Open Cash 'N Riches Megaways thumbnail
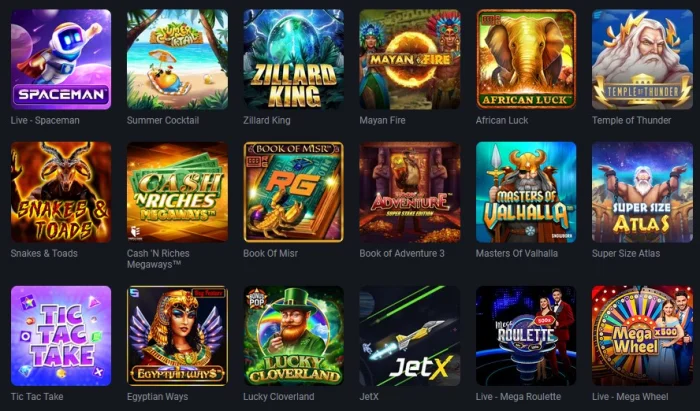This screenshot has width=700, height=411. (x=177, y=192)
